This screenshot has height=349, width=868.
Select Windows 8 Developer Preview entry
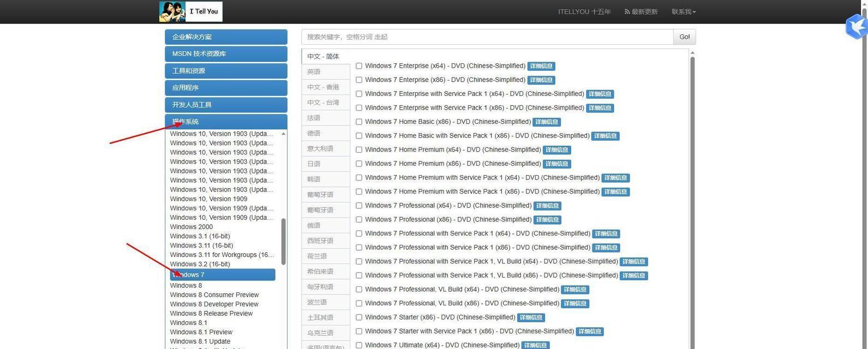click(x=214, y=304)
